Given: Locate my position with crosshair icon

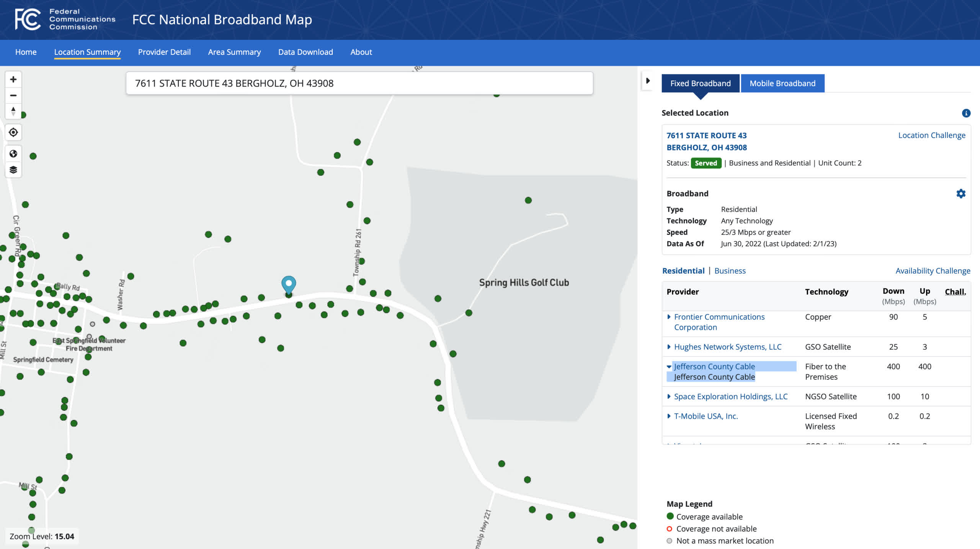Looking at the screenshot, I should coord(13,133).
